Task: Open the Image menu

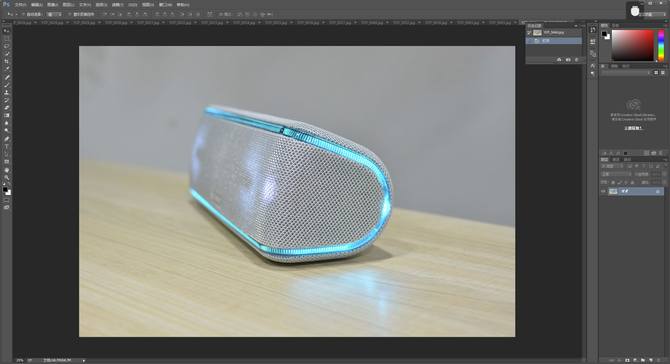Action: [x=53, y=5]
